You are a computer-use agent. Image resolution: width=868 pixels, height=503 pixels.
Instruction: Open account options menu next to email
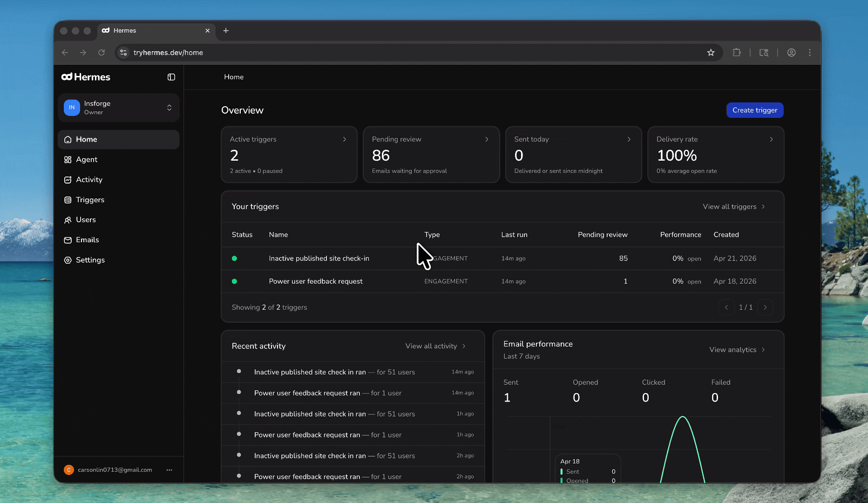pos(169,470)
